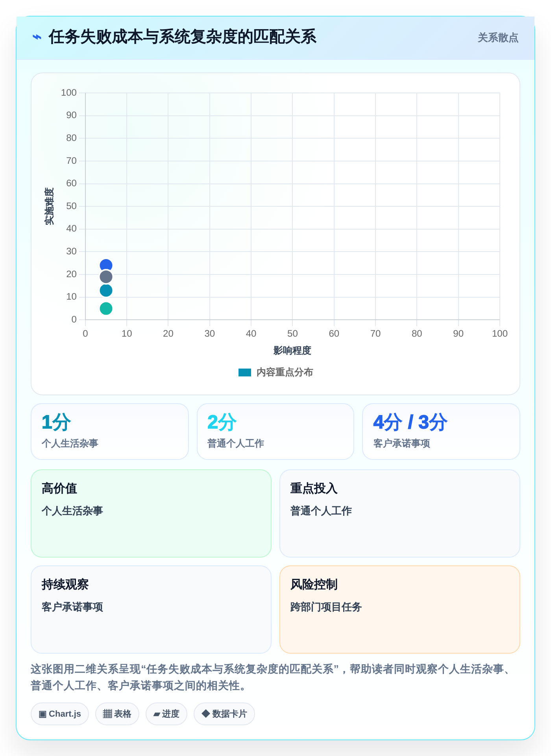Click 个人生活杂事 text in 高价值 card
Viewport: 551px width, 756px height.
coord(72,511)
